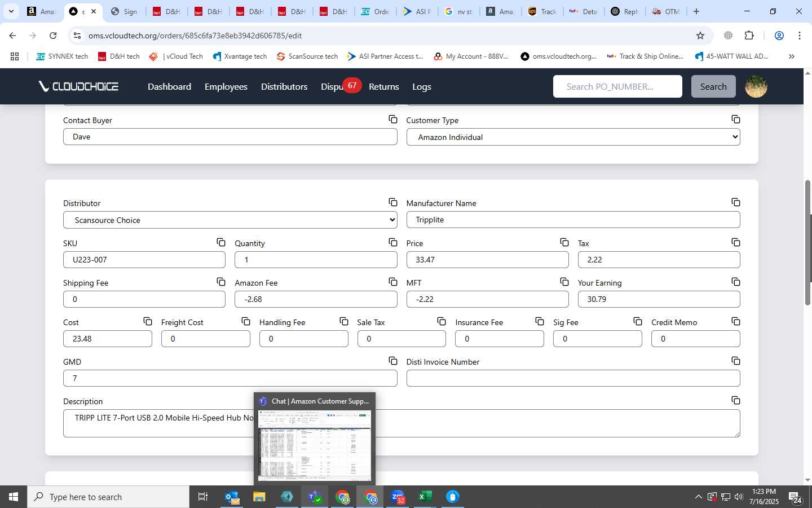Image resolution: width=812 pixels, height=508 pixels.
Task: Click the Windows taskbar search box
Action: [x=108, y=497]
